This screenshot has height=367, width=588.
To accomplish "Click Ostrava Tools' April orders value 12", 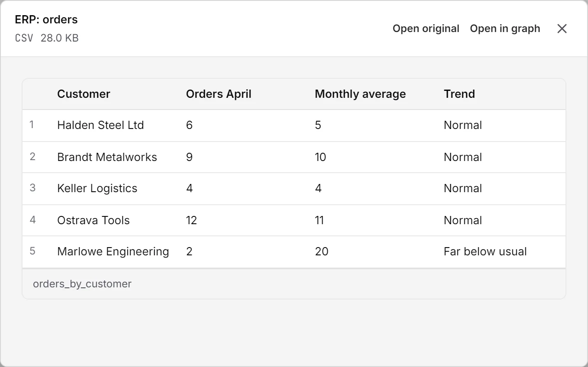I will point(192,220).
